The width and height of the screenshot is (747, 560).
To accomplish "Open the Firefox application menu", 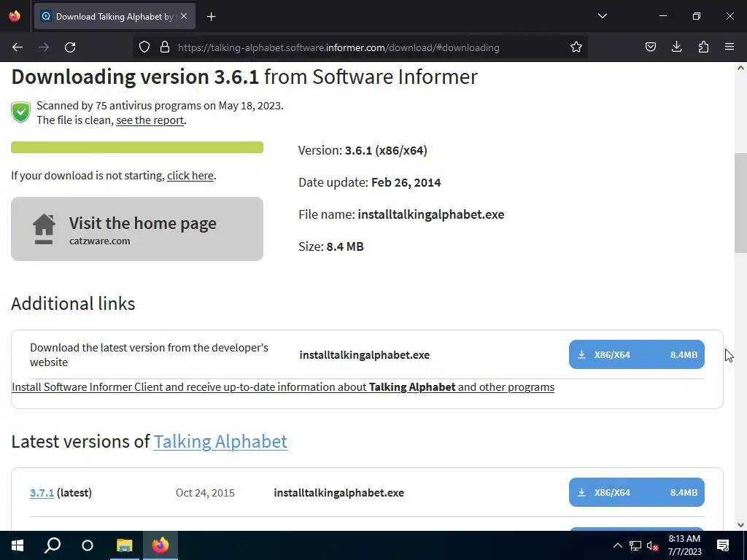I will coord(729,47).
